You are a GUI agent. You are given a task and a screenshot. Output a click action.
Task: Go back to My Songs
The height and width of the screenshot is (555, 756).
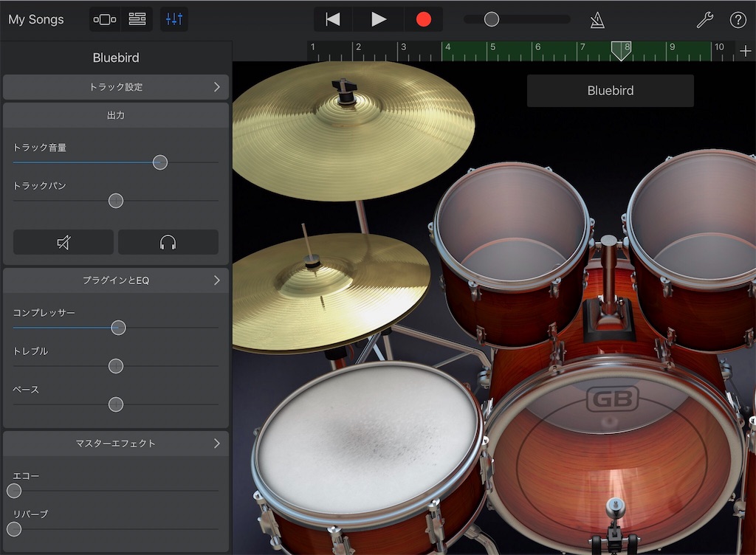pyautogui.click(x=36, y=19)
